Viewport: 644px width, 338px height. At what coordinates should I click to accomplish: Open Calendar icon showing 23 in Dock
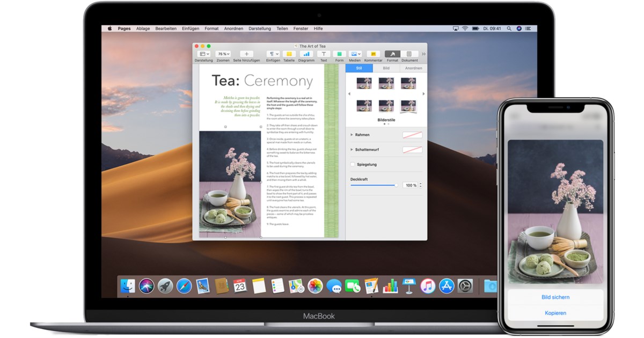tap(240, 286)
